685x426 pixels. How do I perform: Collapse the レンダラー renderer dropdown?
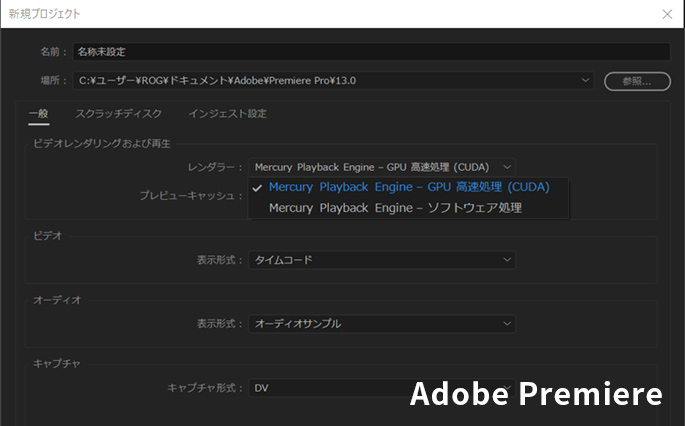coord(382,167)
